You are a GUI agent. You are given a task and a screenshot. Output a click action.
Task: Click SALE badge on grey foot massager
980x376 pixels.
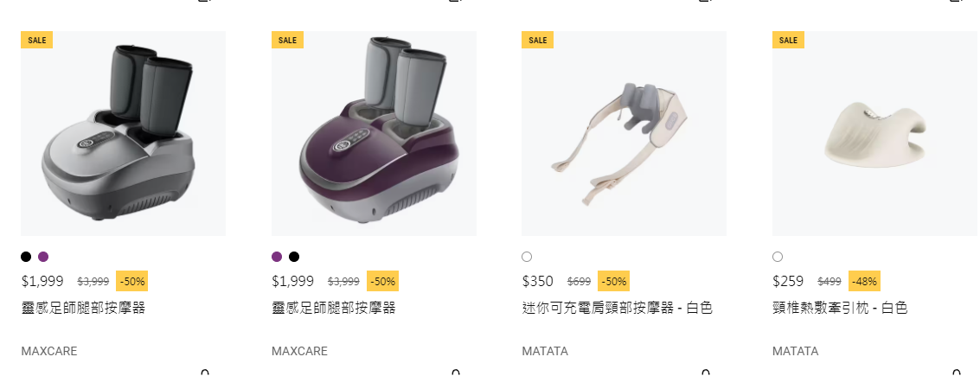[x=37, y=40]
